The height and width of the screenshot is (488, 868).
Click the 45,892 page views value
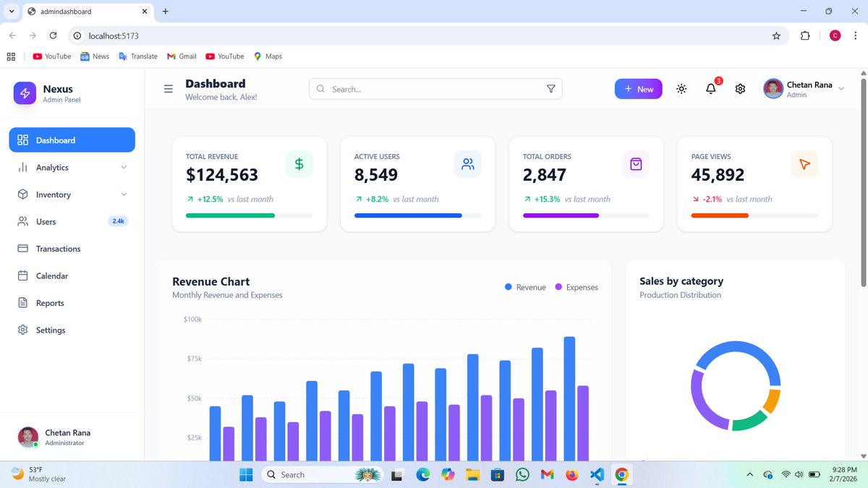(718, 175)
